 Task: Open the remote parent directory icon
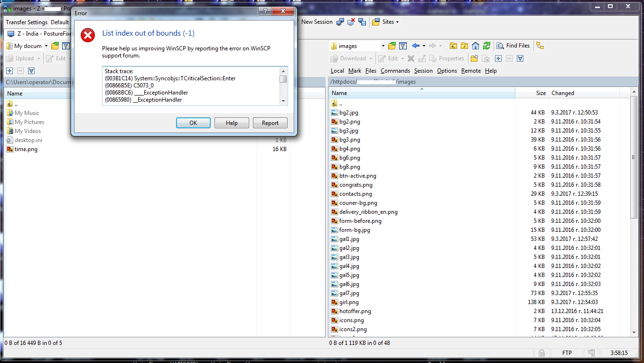(x=453, y=46)
